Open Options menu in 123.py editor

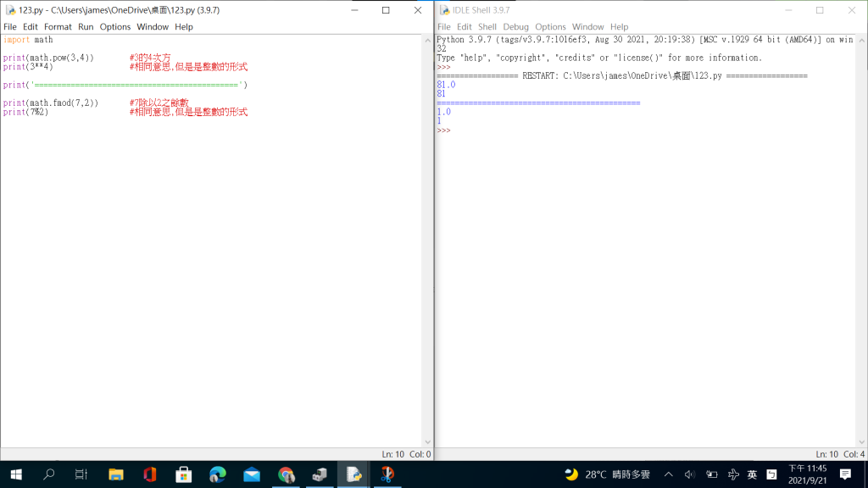[x=115, y=26]
